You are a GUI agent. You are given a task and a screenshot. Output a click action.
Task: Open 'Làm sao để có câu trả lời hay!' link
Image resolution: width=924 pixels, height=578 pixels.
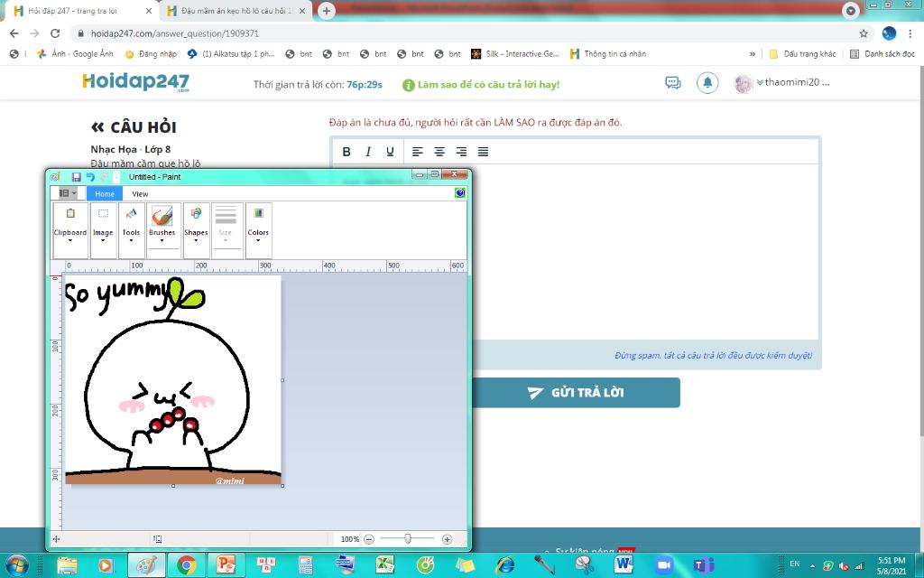(x=481, y=84)
